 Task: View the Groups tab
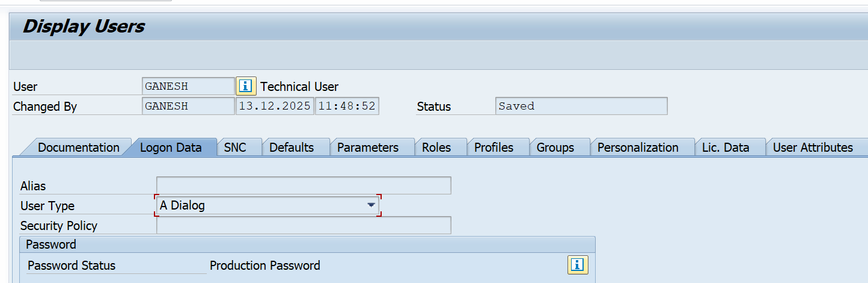[x=555, y=148]
